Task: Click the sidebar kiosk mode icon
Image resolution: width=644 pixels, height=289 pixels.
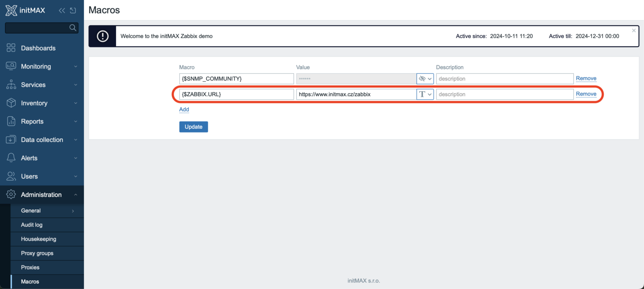Action: point(73,10)
